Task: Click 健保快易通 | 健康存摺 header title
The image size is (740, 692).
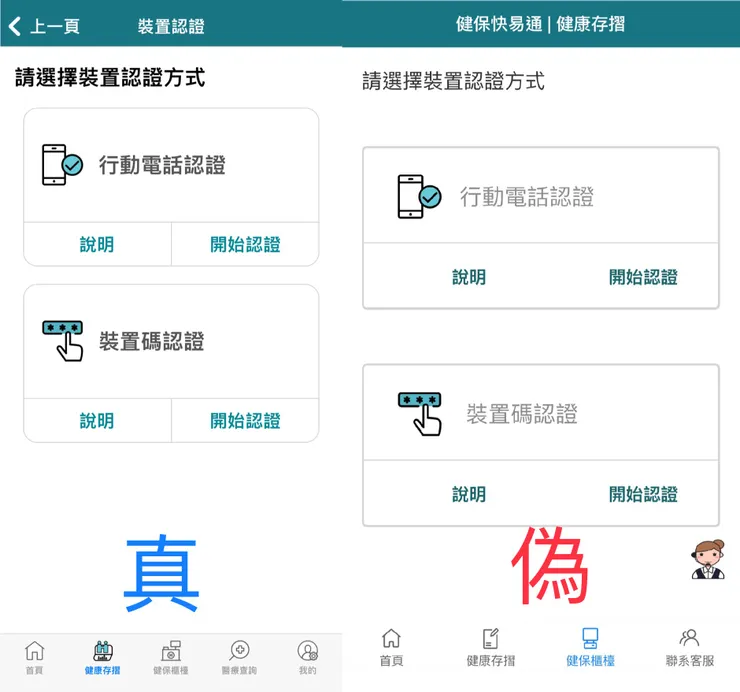Action: pos(540,24)
